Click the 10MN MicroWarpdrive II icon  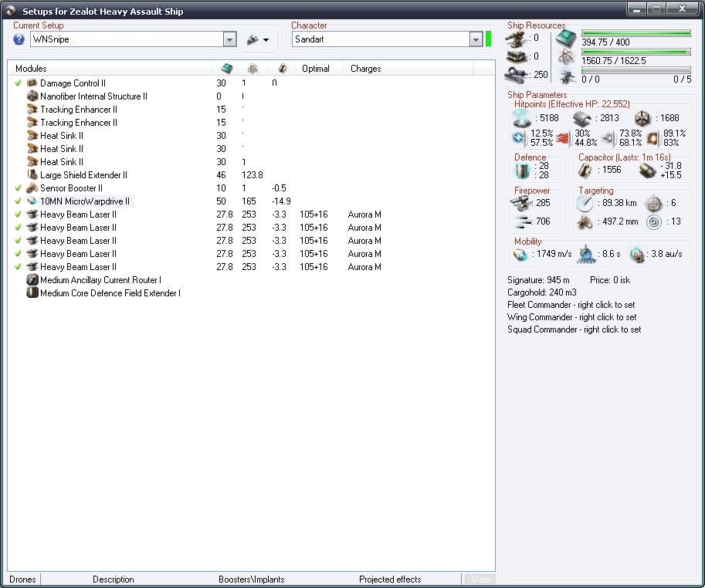32,201
